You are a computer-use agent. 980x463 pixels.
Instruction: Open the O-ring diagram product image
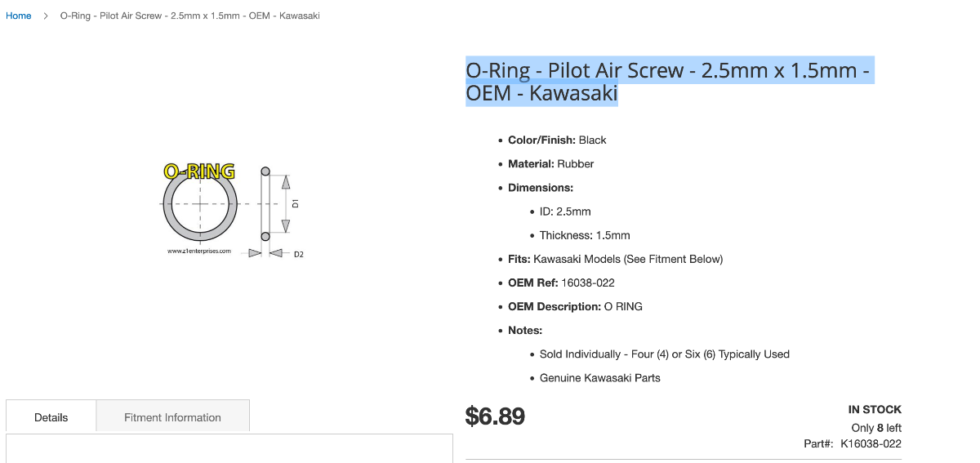pos(232,209)
